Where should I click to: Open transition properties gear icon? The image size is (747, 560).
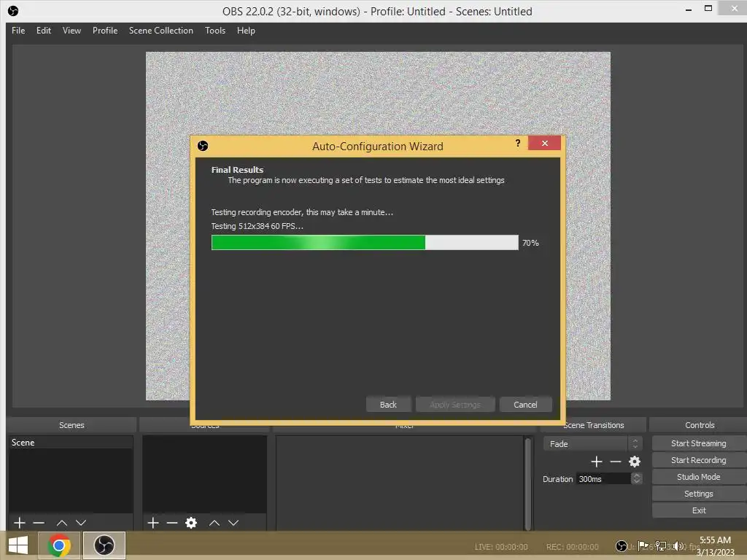pos(635,462)
